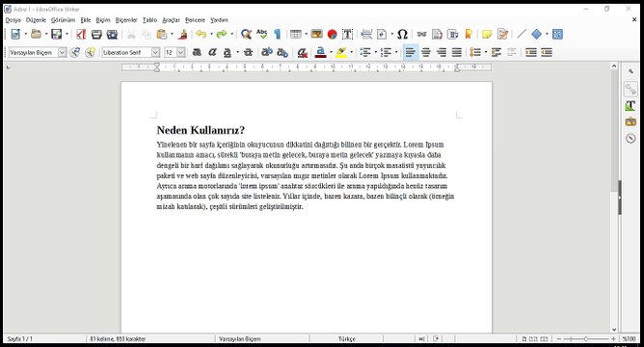
Task: Decrease the paragraph indent
Action: [547, 53]
